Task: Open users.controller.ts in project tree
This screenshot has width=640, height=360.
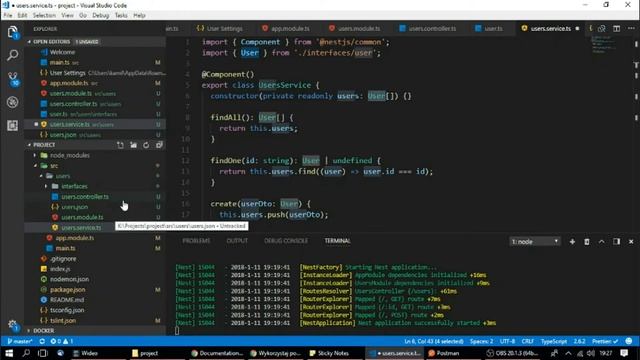Action: (x=85, y=197)
